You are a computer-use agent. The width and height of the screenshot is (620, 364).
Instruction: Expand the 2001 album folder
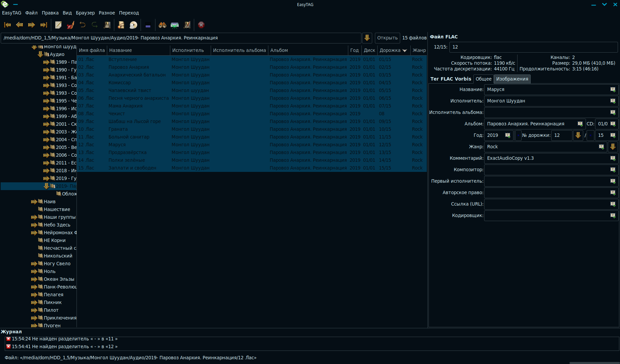tap(46, 124)
